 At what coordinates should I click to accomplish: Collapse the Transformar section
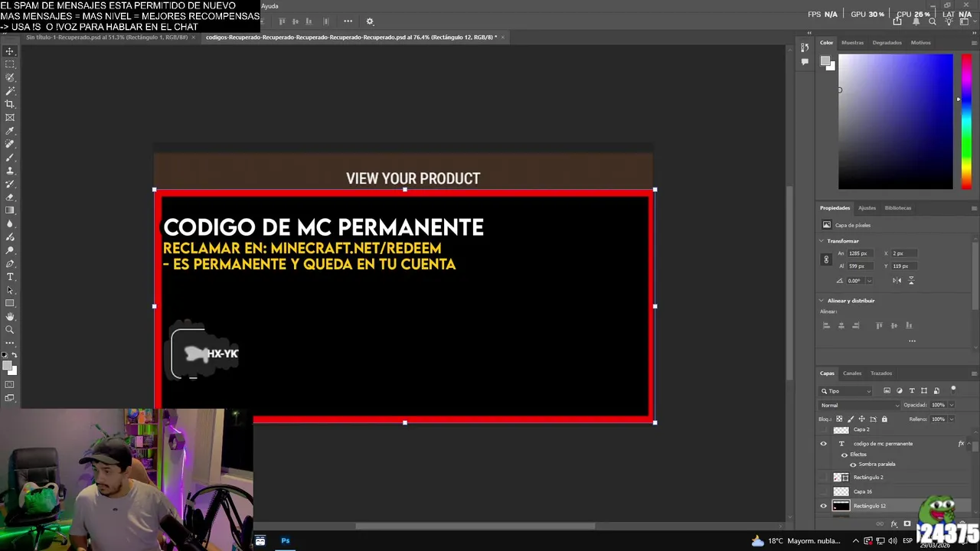pyautogui.click(x=822, y=241)
